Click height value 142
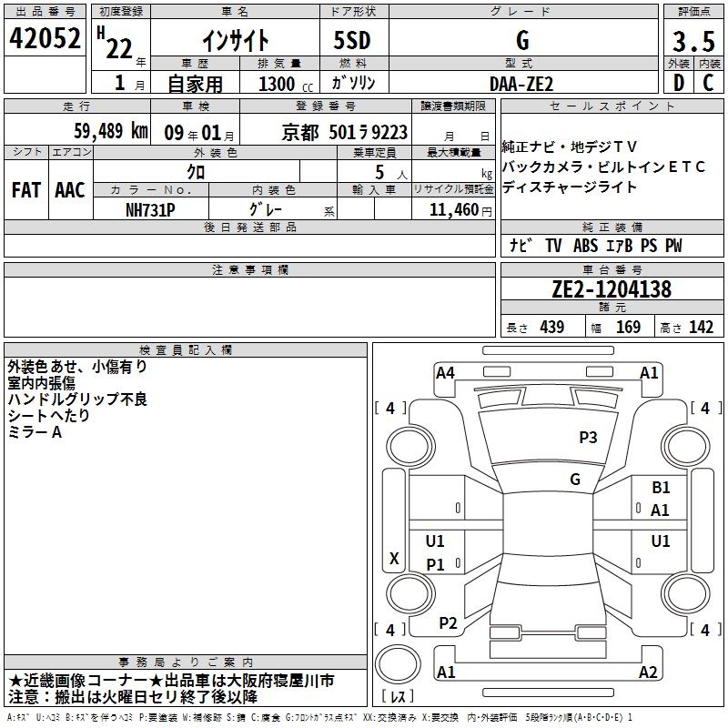 point(701,327)
